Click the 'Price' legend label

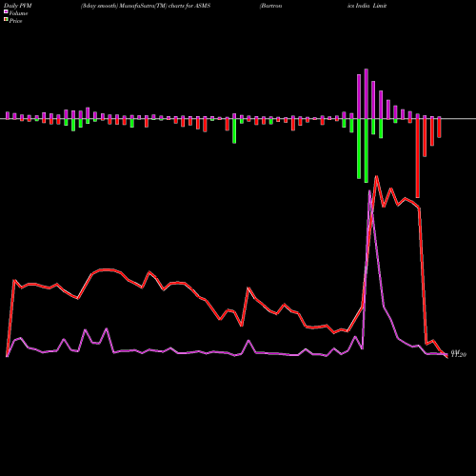tap(15, 21)
